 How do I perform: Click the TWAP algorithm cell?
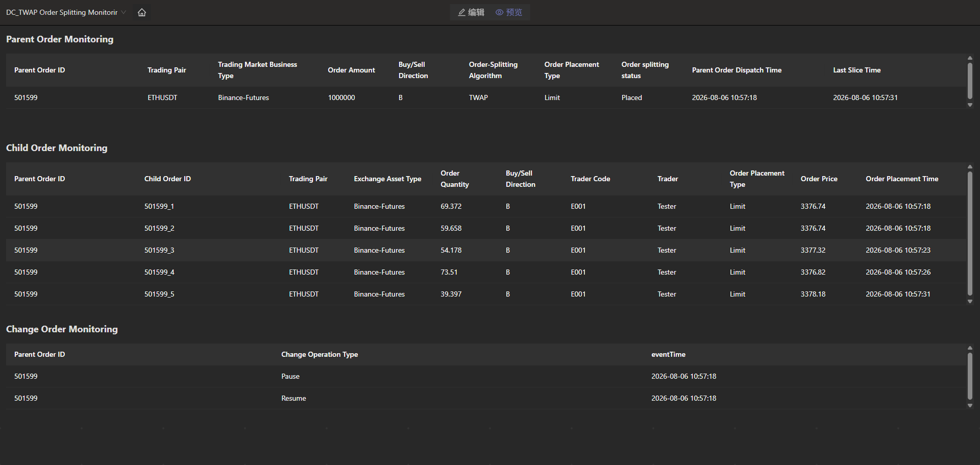click(478, 97)
